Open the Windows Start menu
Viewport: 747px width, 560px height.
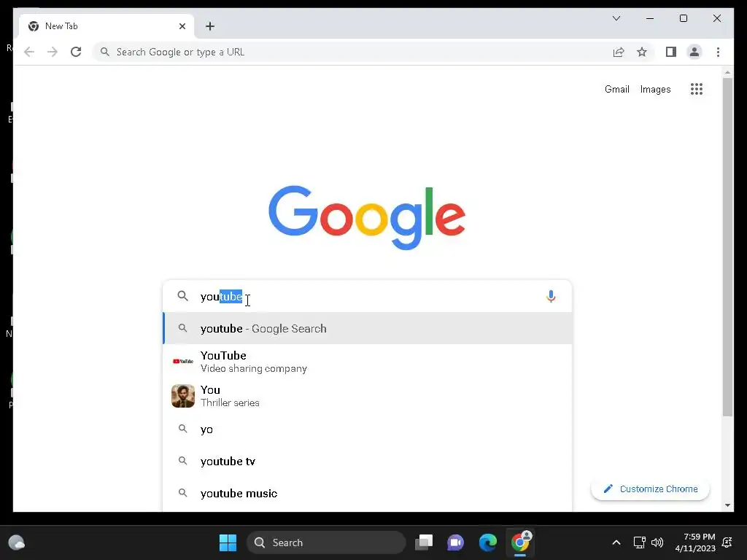[x=228, y=542]
